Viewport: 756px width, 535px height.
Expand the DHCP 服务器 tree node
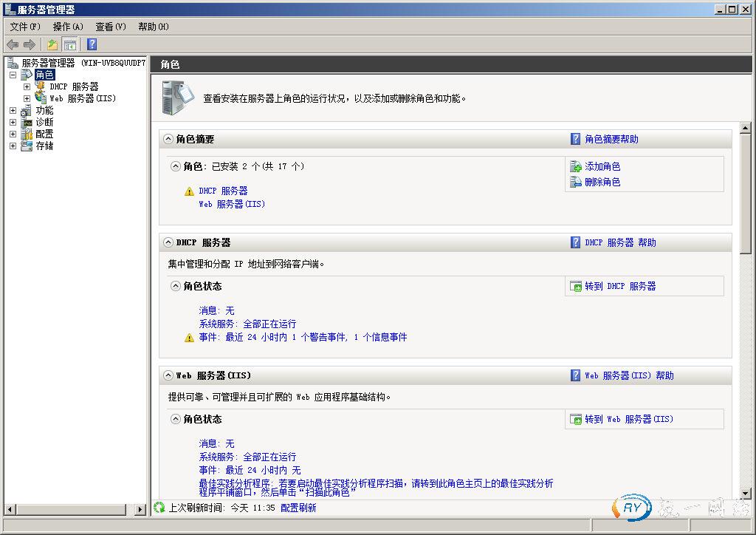click(x=27, y=87)
